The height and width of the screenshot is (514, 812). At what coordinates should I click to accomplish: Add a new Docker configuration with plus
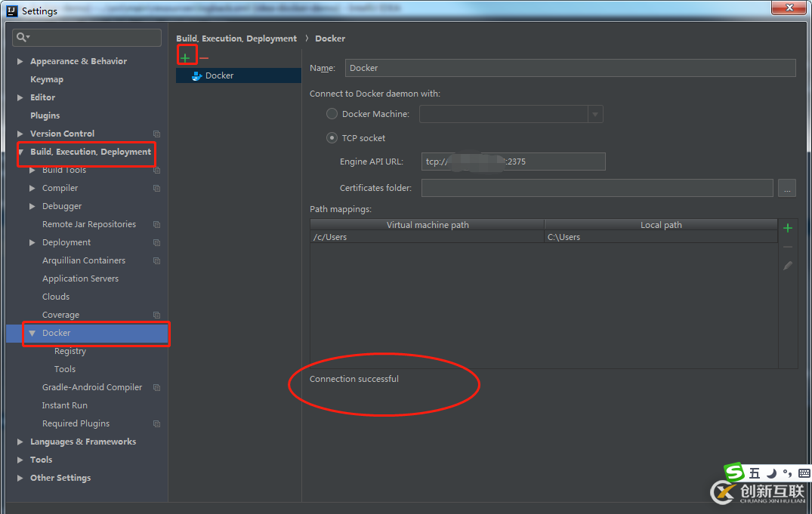click(x=185, y=58)
